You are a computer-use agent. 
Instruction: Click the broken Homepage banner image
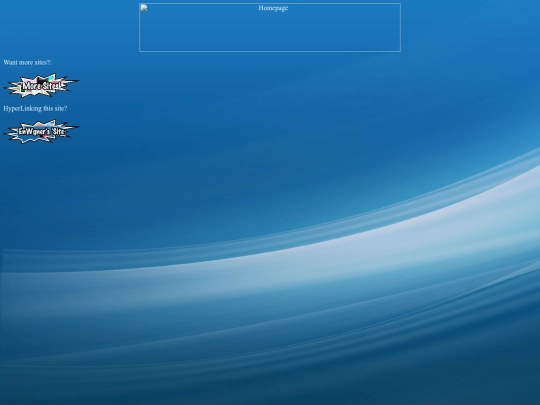coord(270,28)
